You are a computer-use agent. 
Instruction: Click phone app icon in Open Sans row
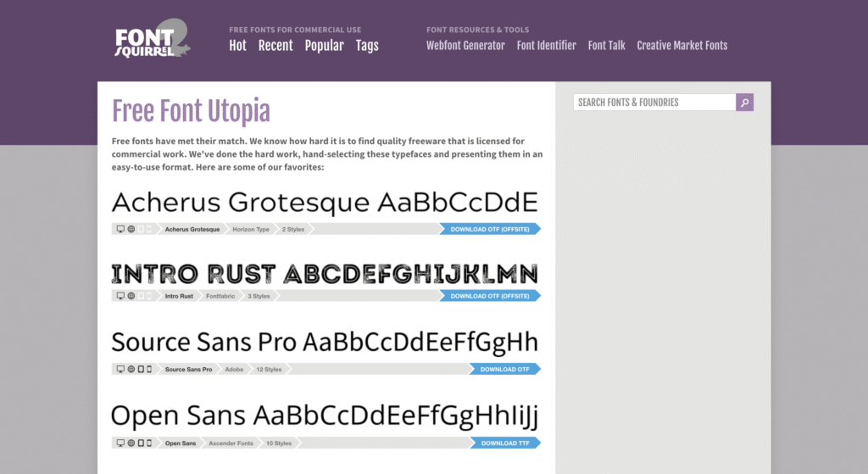click(x=149, y=443)
